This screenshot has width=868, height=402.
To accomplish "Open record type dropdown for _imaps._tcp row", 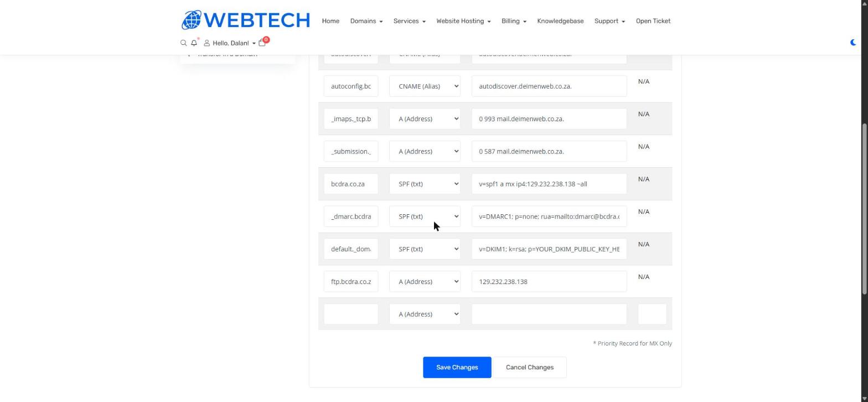I will pyautogui.click(x=425, y=119).
